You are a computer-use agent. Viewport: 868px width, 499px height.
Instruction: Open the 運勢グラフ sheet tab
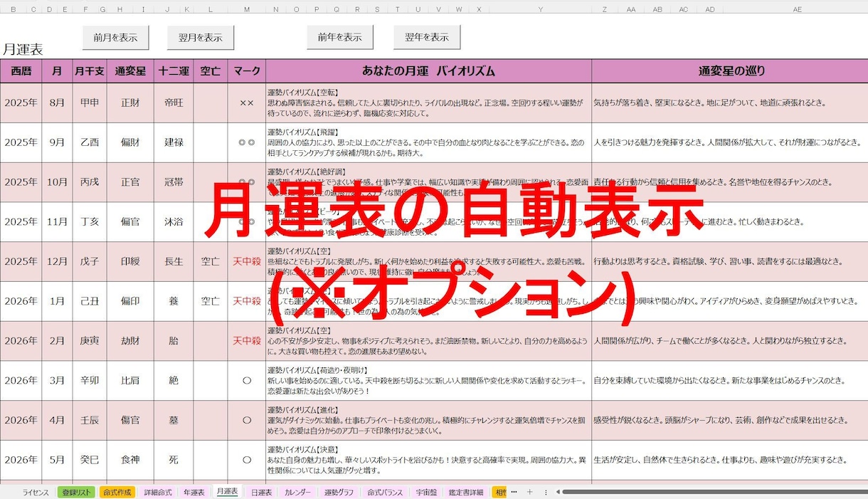click(339, 492)
